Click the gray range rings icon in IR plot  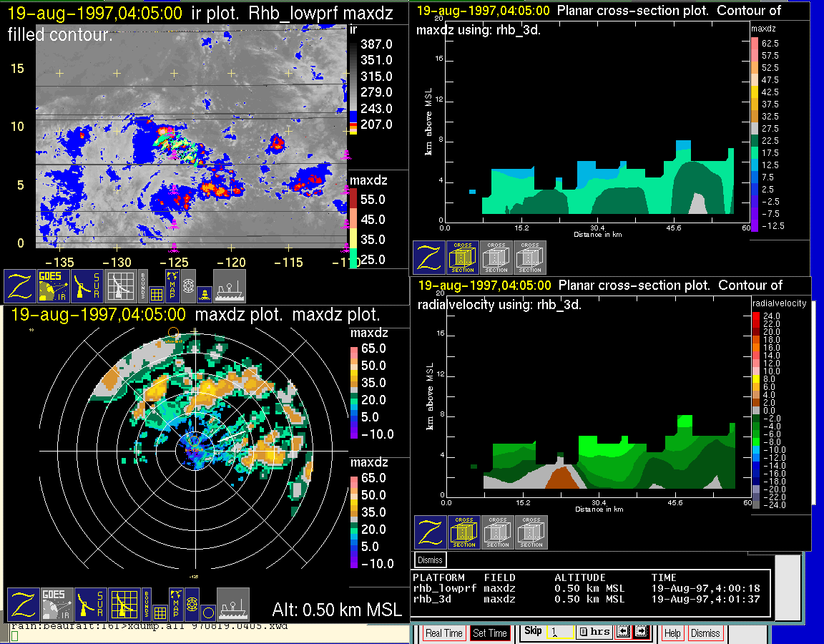point(189,286)
